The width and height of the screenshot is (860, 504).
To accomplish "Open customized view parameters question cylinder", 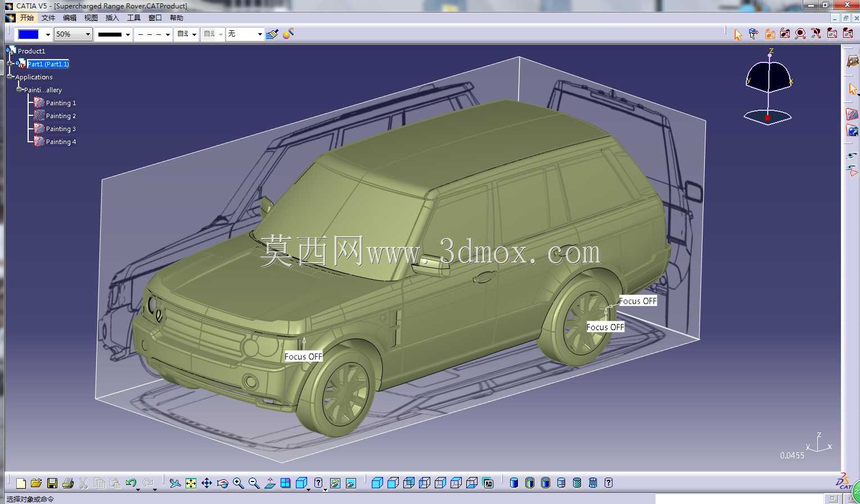I will 609,483.
